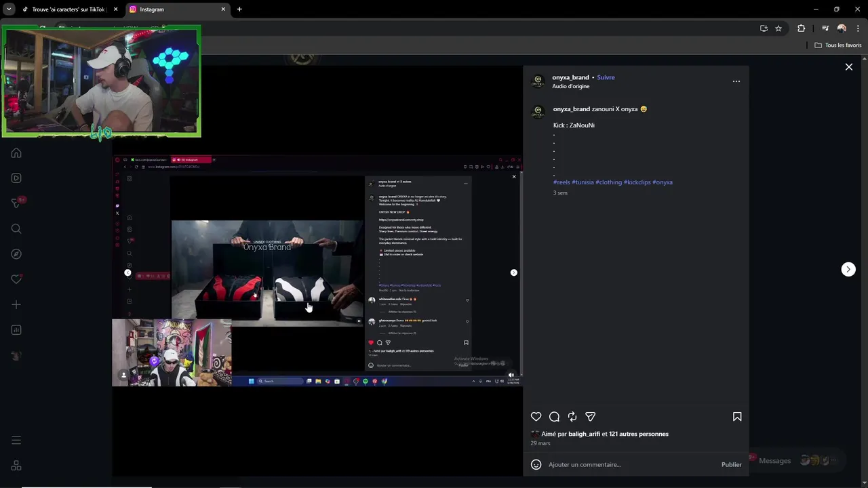This screenshot has width=868, height=488.
Task: Open the three-dot post options menu
Action: (736, 81)
